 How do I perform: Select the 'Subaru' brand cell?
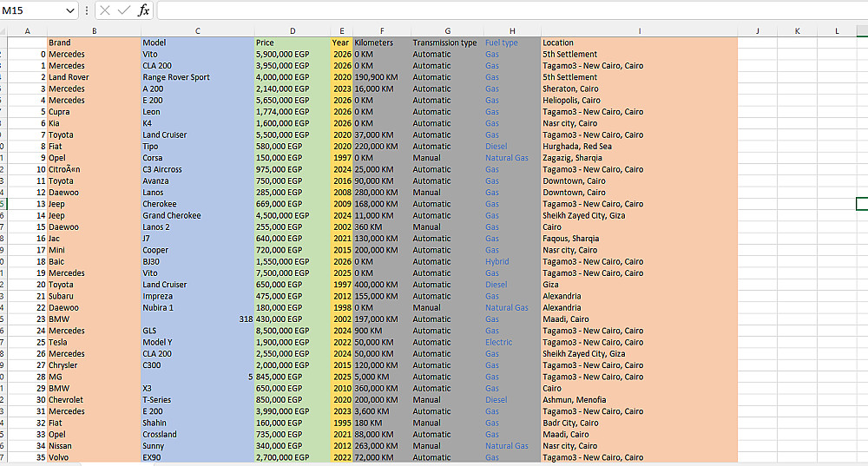coord(94,296)
